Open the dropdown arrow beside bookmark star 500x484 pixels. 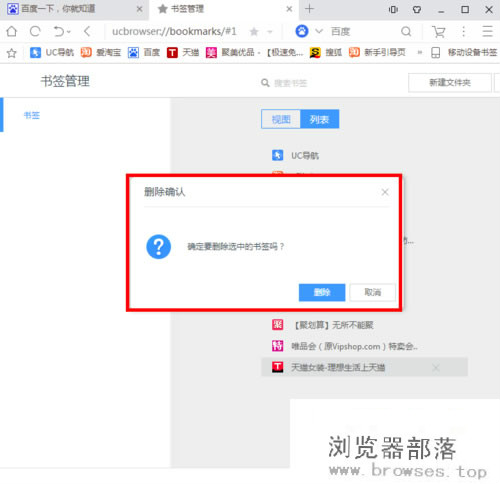point(270,32)
